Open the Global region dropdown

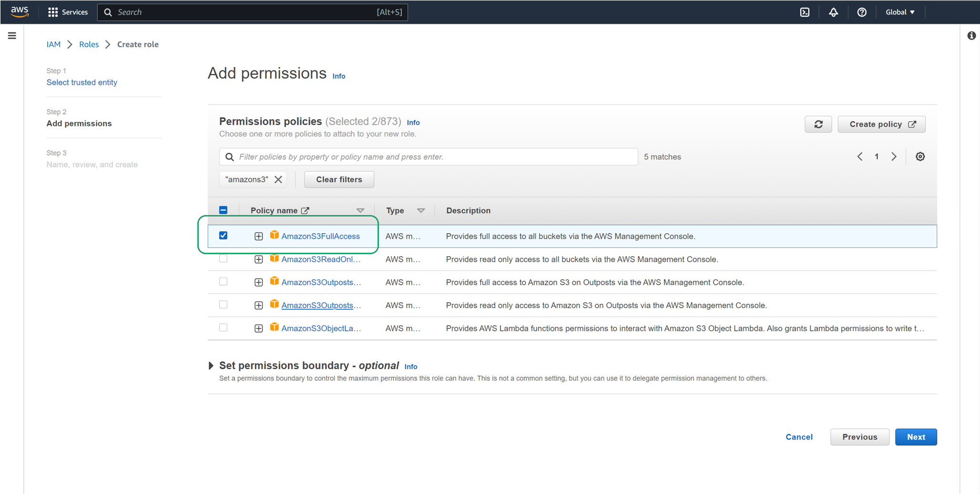pos(900,12)
